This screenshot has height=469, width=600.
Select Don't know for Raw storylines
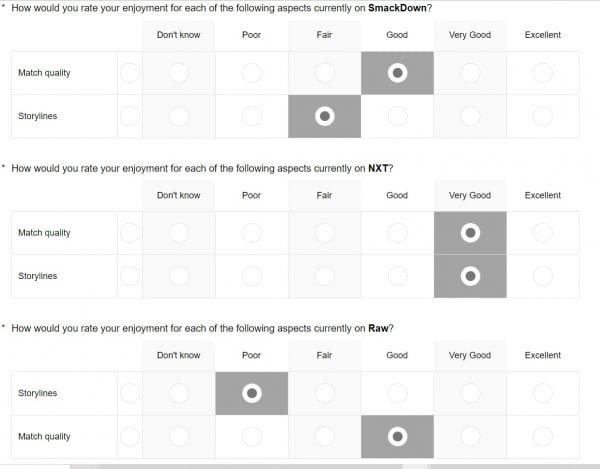click(x=179, y=393)
